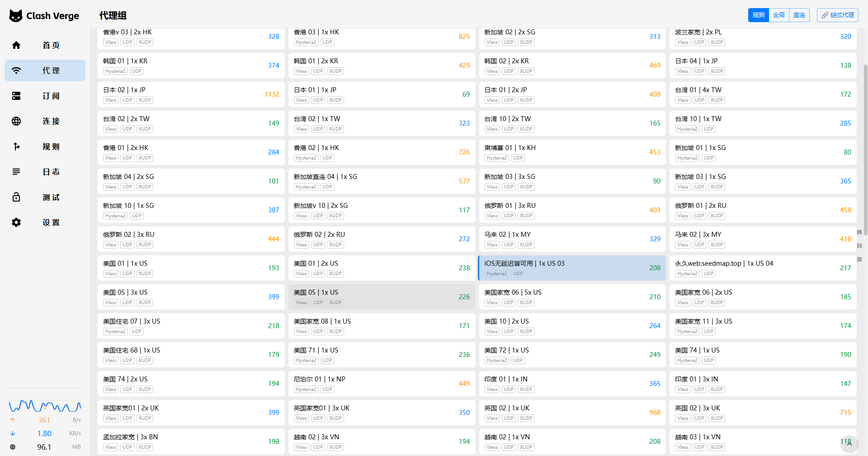The height and width of the screenshot is (456, 868).
Task: Open settings via the gear icon
Action: (x=16, y=222)
